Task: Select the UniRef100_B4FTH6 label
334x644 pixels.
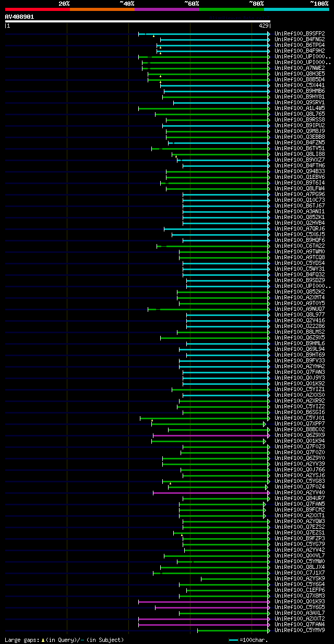Action: [x=300, y=165]
